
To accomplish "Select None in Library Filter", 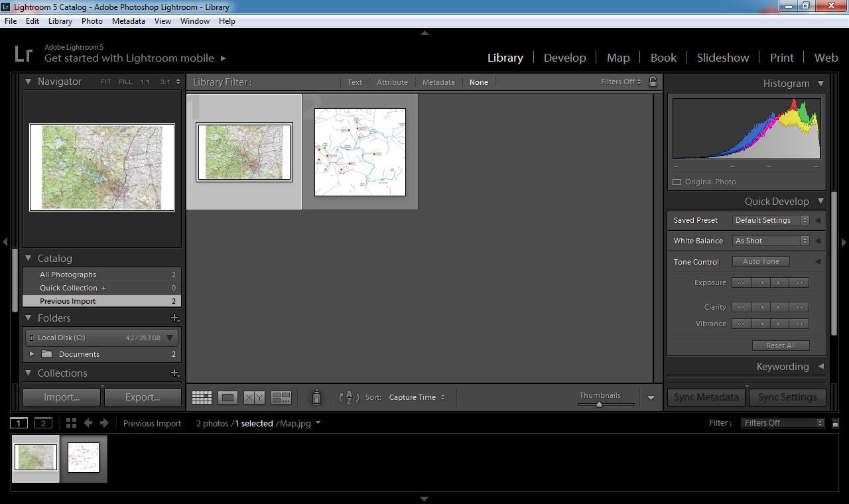I will point(478,82).
